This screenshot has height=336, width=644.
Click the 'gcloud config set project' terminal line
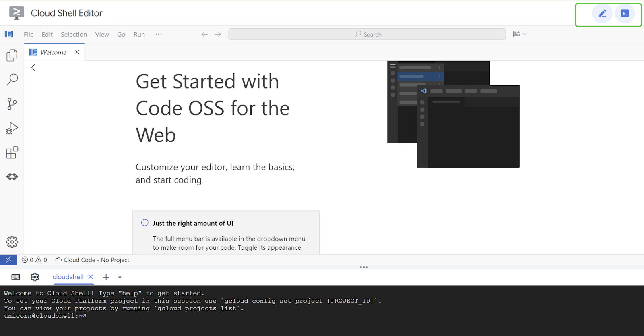point(193,301)
